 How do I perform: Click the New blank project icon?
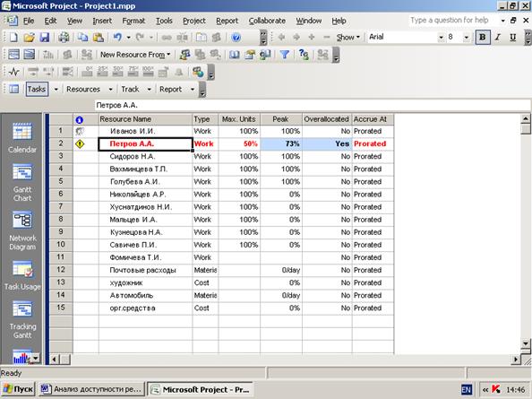13,37
